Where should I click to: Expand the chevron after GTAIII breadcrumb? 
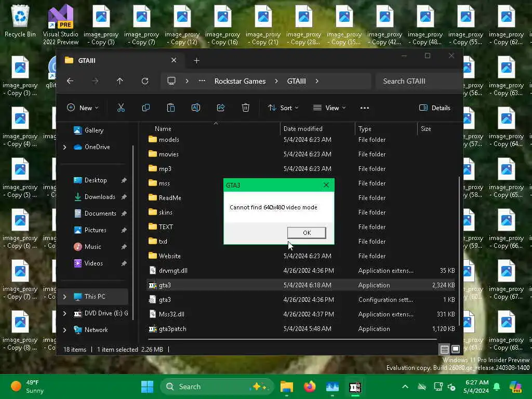click(317, 81)
